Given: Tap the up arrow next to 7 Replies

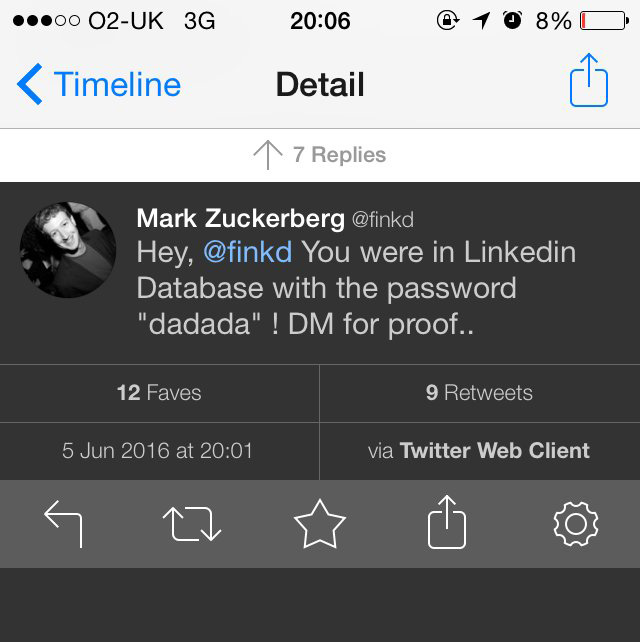Looking at the screenshot, I should (267, 155).
